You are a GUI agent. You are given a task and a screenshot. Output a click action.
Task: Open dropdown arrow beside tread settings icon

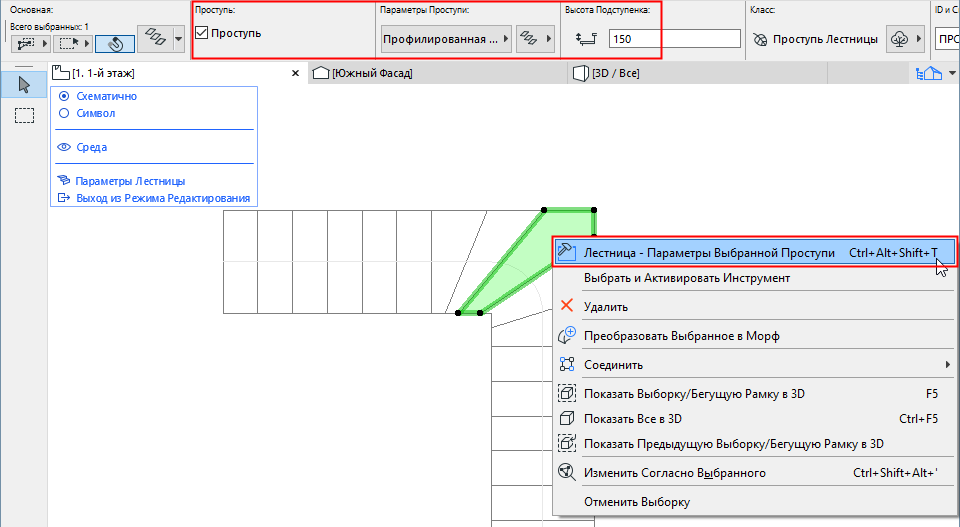tap(179, 39)
